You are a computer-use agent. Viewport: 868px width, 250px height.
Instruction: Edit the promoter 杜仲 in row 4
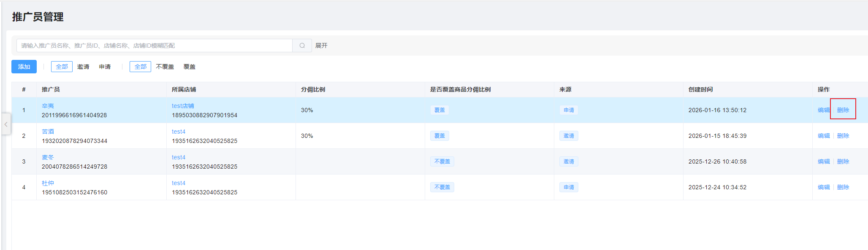tap(823, 187)
